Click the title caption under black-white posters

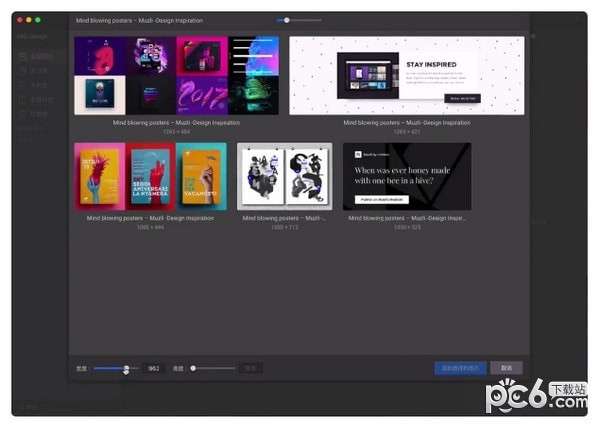(x=284, y=217)
